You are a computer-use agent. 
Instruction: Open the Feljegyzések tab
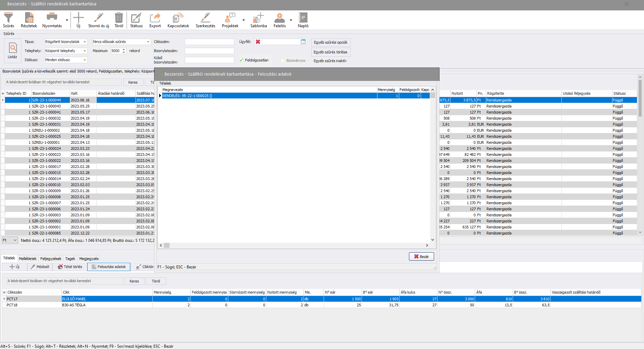tap(51, 259)
